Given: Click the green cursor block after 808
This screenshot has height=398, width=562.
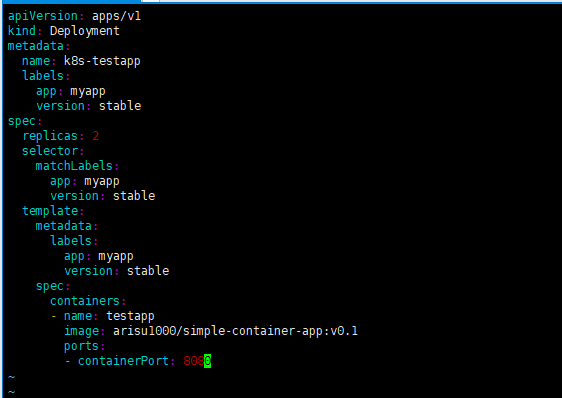Looking at the screenshot, I should pos(208,361).
